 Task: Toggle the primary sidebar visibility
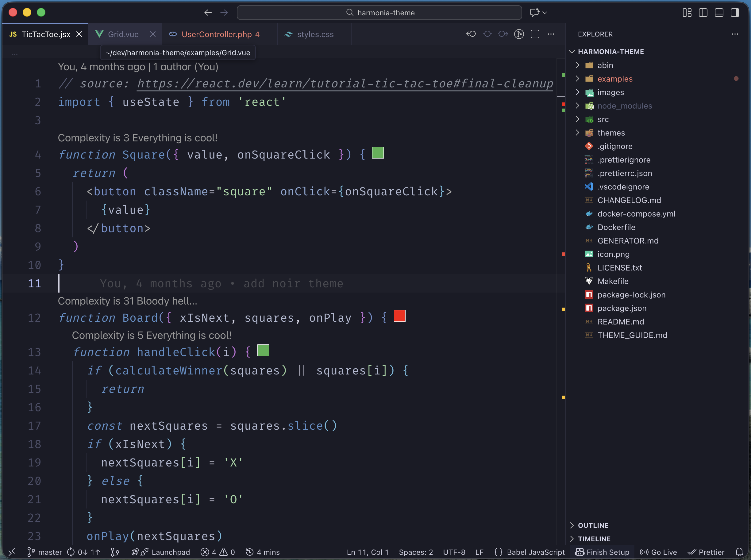point(703,13)
